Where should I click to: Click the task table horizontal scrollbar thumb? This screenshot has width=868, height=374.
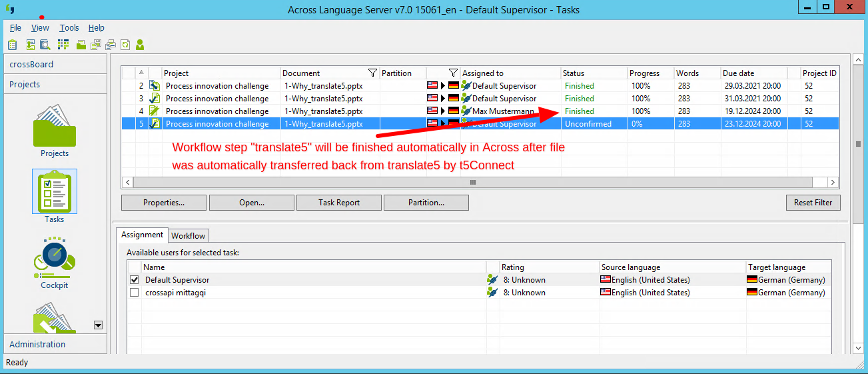(473, 182)
